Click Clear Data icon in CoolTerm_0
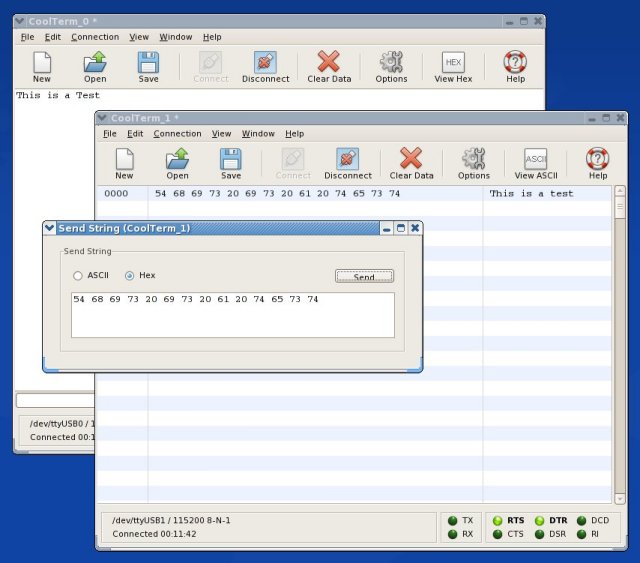 pyautogui.click(x=329, y=61)
